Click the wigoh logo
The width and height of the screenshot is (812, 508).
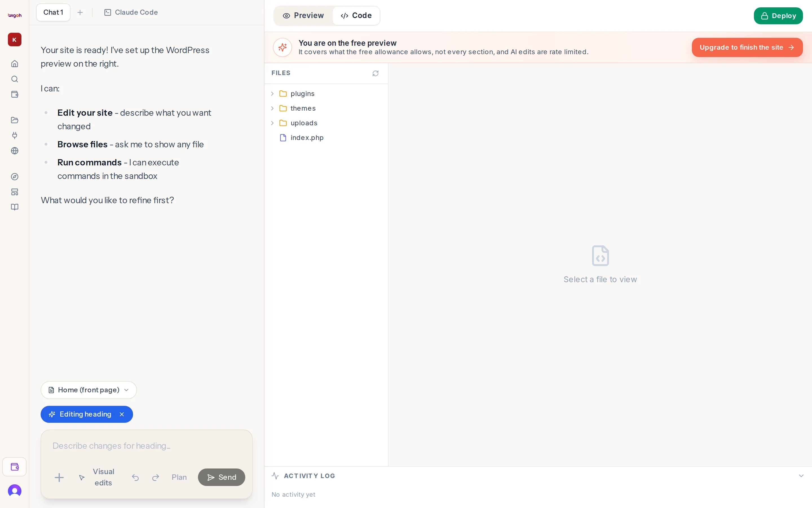(14, 16)
